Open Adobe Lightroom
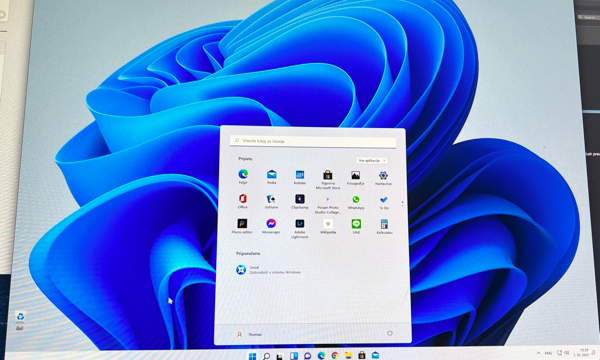Image resolution: width=600 pixels, height=360 pixels. (300, 228)
